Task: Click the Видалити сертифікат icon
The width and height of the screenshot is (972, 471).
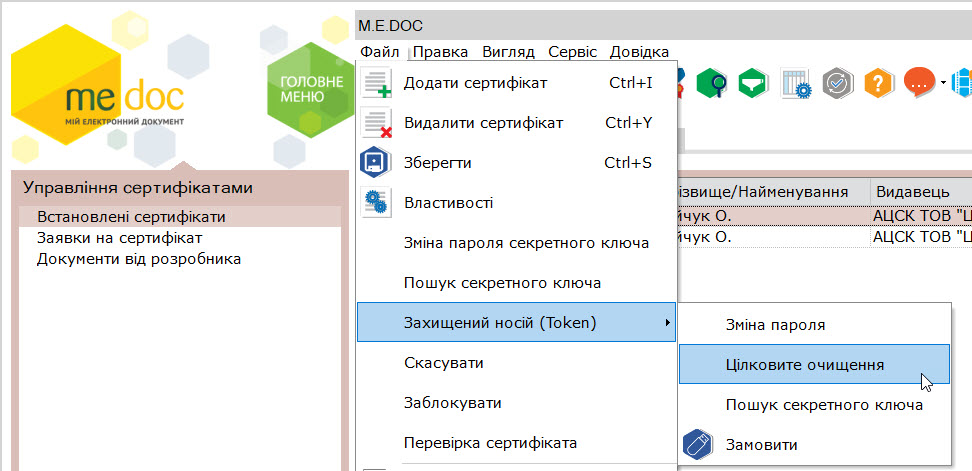Action: (376, 123)
